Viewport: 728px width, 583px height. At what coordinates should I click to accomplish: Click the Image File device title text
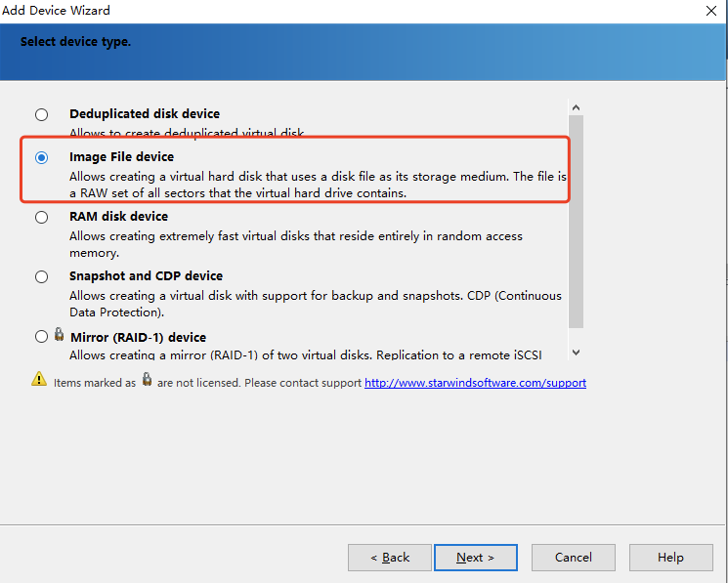coord(121,157)
